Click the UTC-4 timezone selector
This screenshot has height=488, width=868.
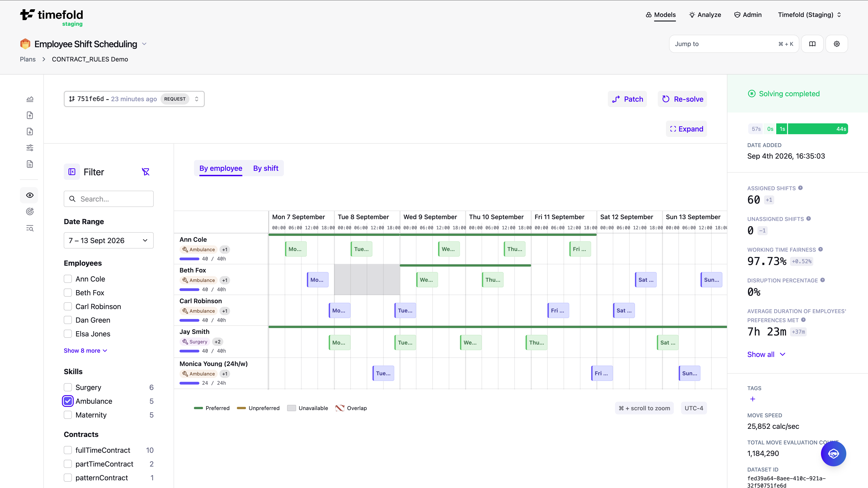tap(694, 408)
